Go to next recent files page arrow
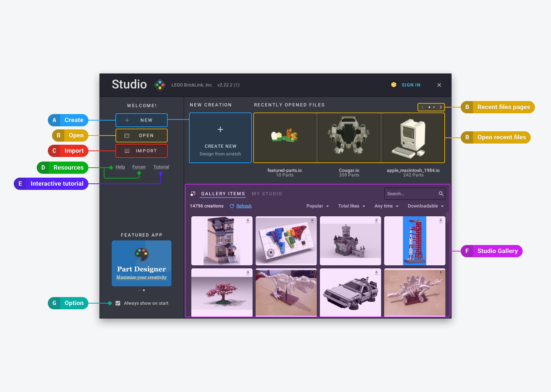Image resolution: width=551 pixels, height=392 pixels. coord(441,107)
